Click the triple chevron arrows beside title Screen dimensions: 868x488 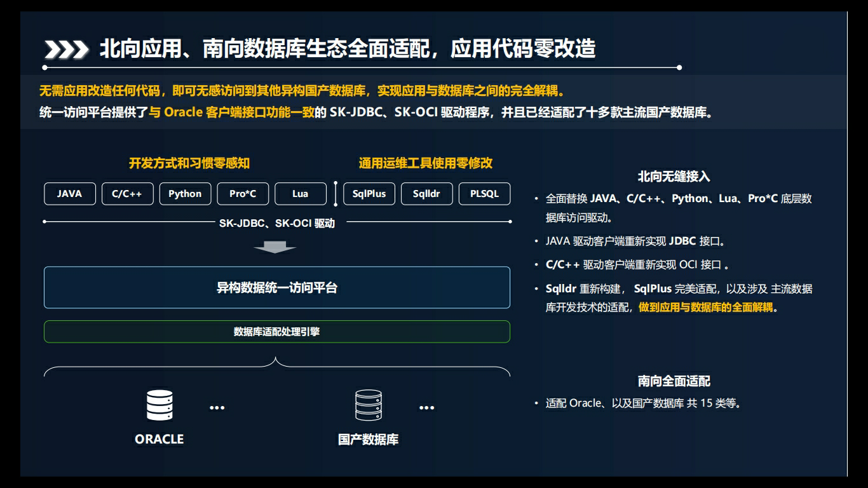click(66, 50)
